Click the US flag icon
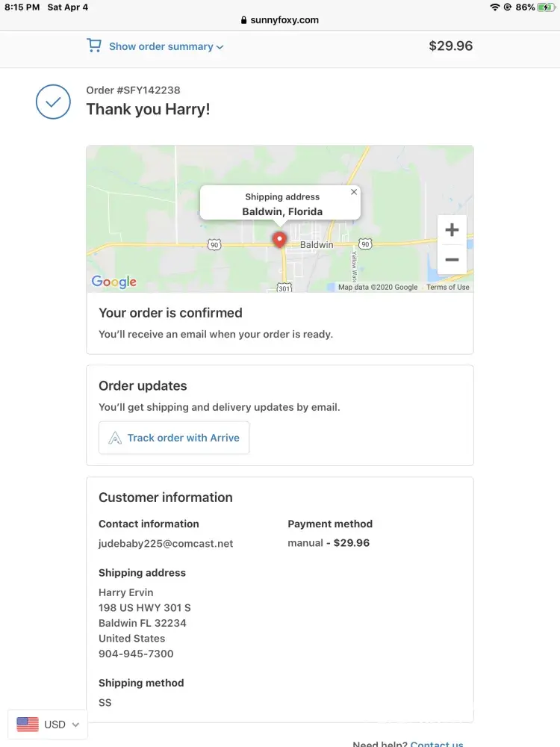This screenshot has height=747, width=560. (x=28, y=724)
